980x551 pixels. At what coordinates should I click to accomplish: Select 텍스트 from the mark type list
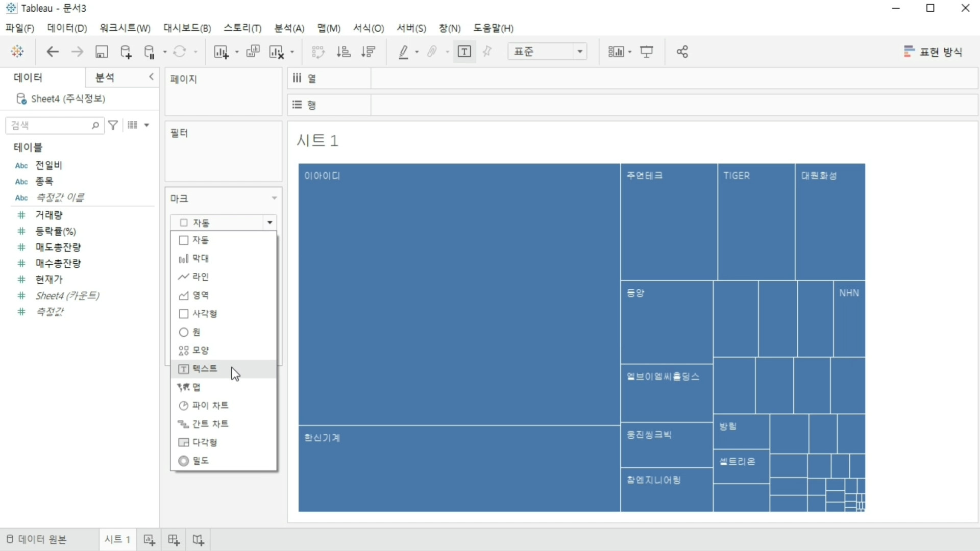(x=205, y=368)
